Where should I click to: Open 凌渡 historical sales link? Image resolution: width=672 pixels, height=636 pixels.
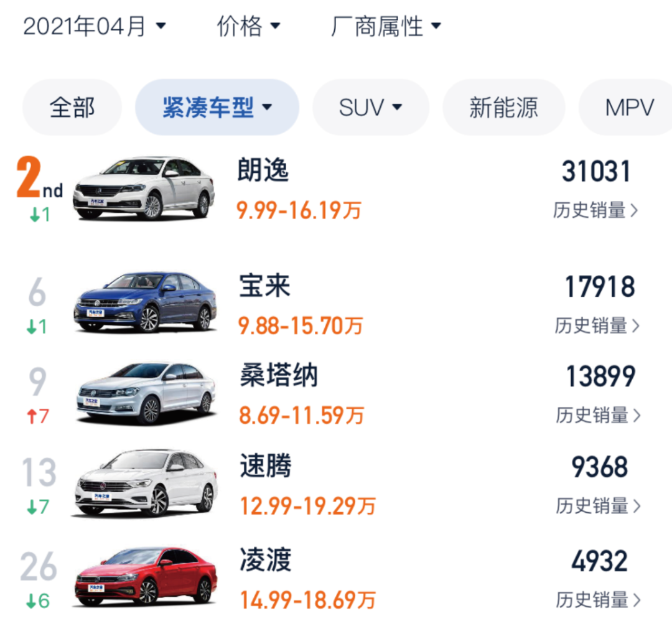tap(597, 600)
